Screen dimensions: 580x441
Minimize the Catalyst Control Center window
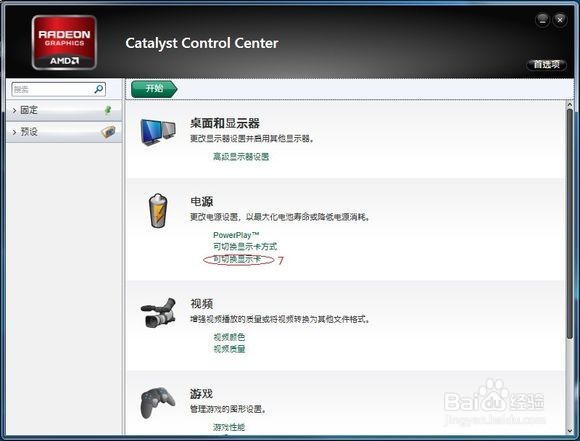[543, 20]
